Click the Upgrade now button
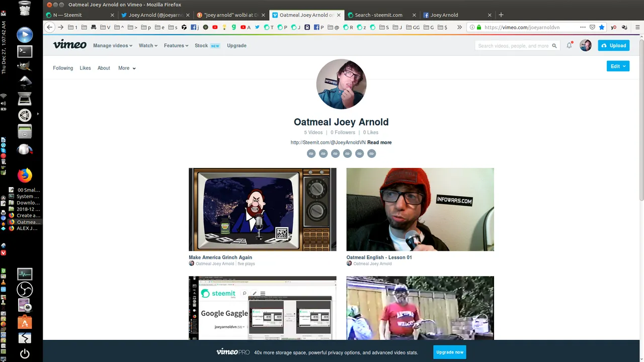Image resolution: width=644 pixels, height=362 pixels. click(x=450, y=352)
